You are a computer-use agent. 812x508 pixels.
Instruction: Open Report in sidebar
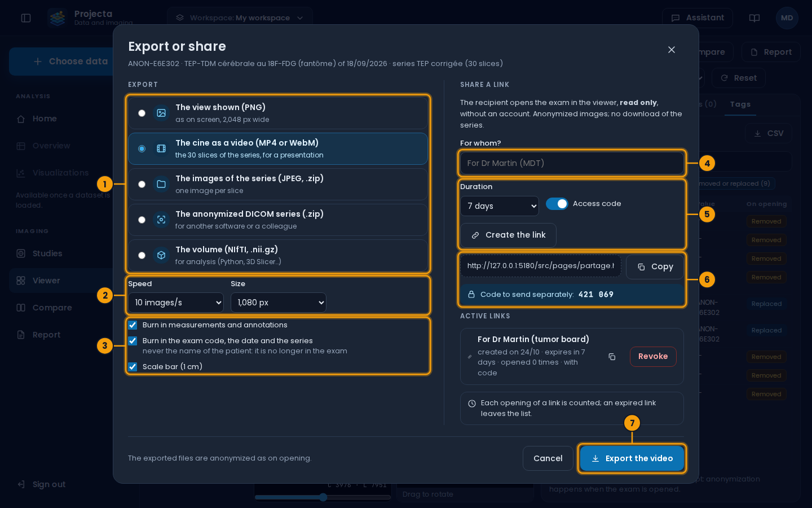[62, 335]
